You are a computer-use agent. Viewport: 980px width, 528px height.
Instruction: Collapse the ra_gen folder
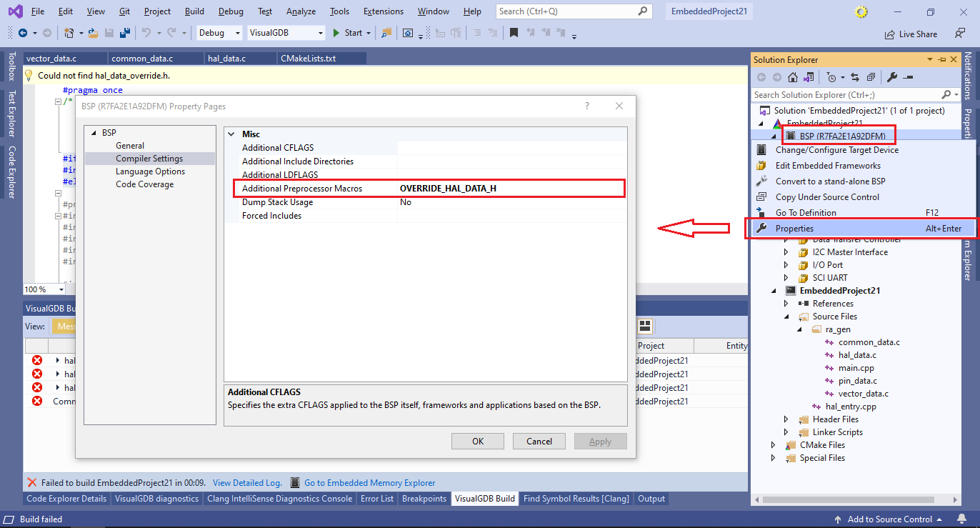coord(799,329)
